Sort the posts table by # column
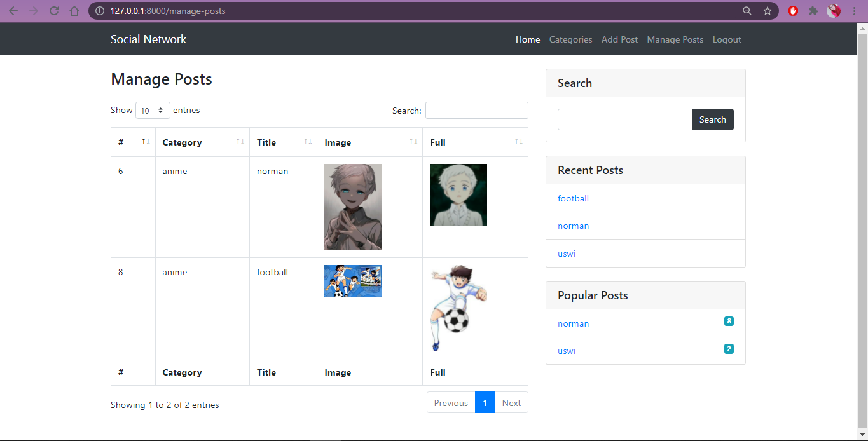868x441 pixels. (x=146, y=142)
